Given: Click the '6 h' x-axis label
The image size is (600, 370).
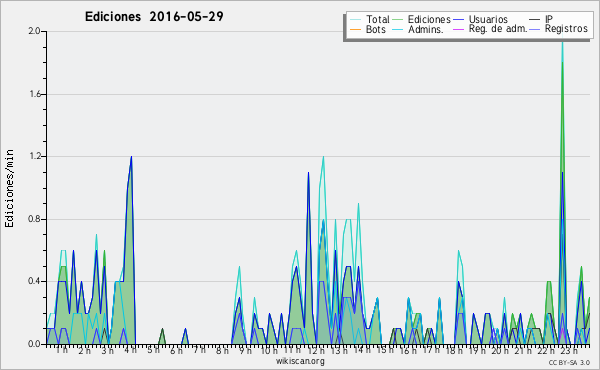Looking at the screenshot, I should [x=176, y=350].
